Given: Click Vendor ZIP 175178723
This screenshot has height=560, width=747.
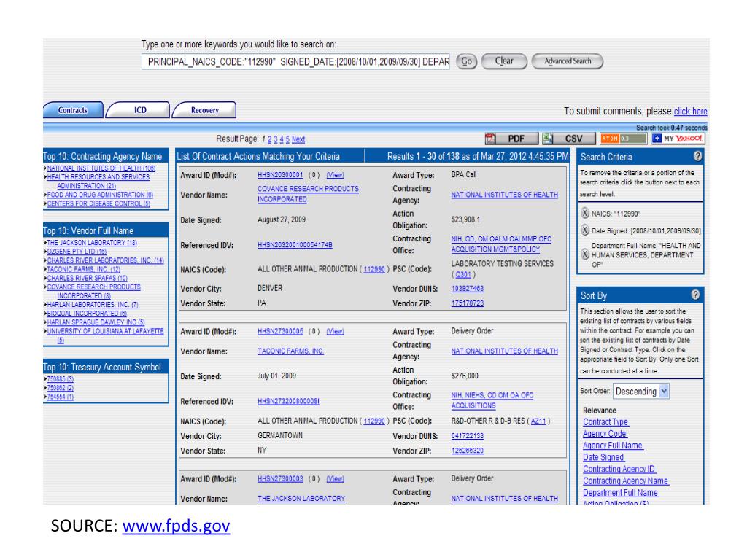Looking at the screenshot, I should point(468,303).
